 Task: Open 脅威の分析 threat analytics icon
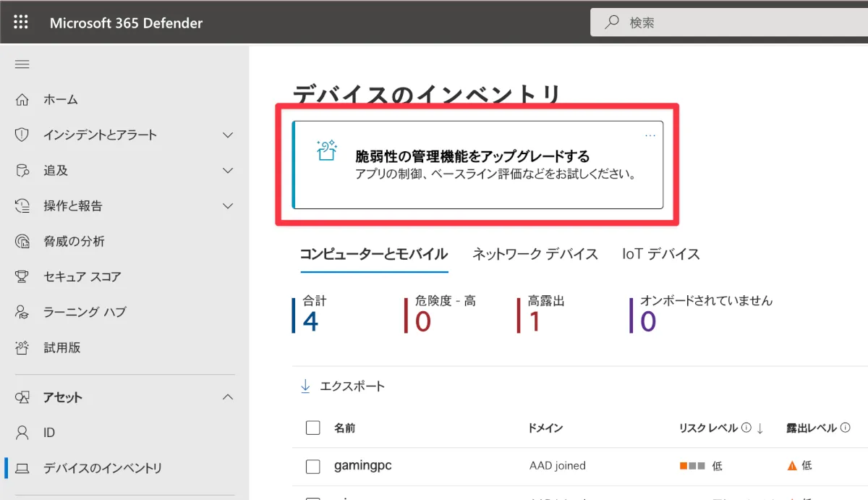pos(22,242)
